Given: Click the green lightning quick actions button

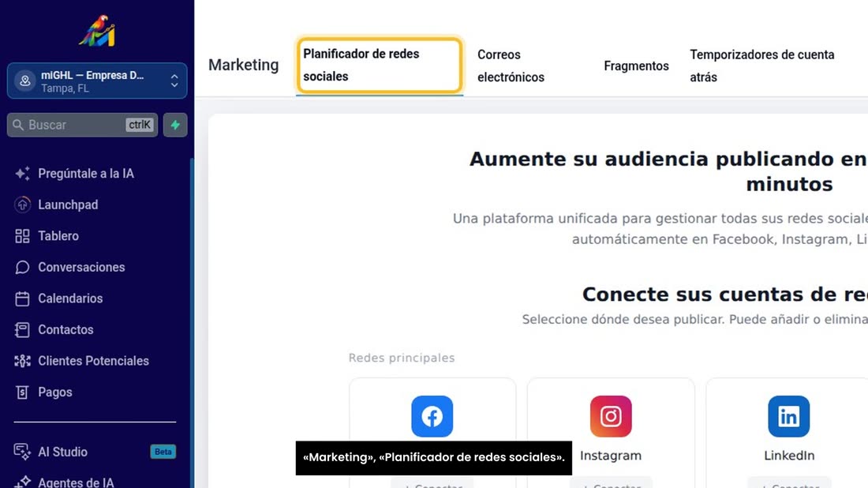Looking at the screenshot, I should (x=175, y=125).
